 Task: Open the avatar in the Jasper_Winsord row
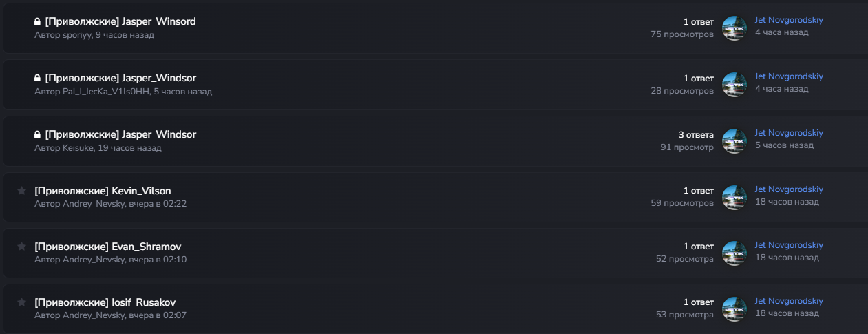(734, 28)
